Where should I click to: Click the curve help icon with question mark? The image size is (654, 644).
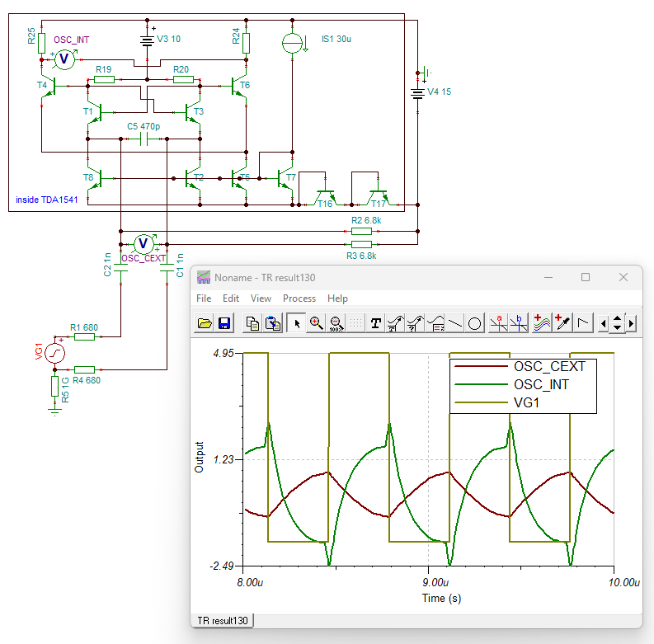click(416, 323)
